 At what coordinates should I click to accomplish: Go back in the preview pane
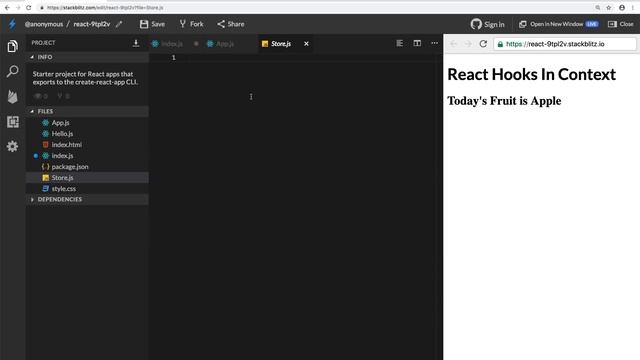[453, 44]
